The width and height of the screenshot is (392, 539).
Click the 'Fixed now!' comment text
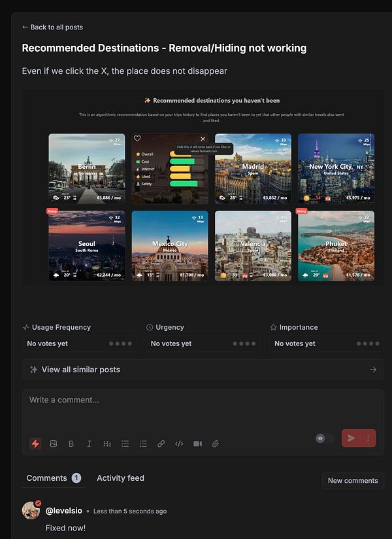pyautogui.click(x=65, y=528)
